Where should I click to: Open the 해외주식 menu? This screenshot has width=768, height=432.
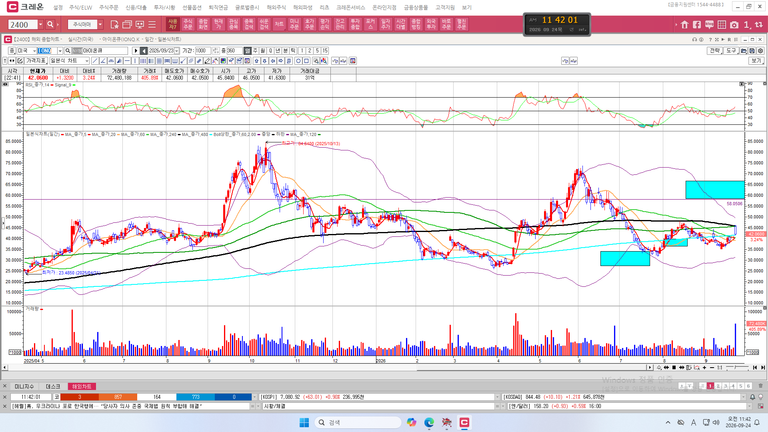(276, 7)
